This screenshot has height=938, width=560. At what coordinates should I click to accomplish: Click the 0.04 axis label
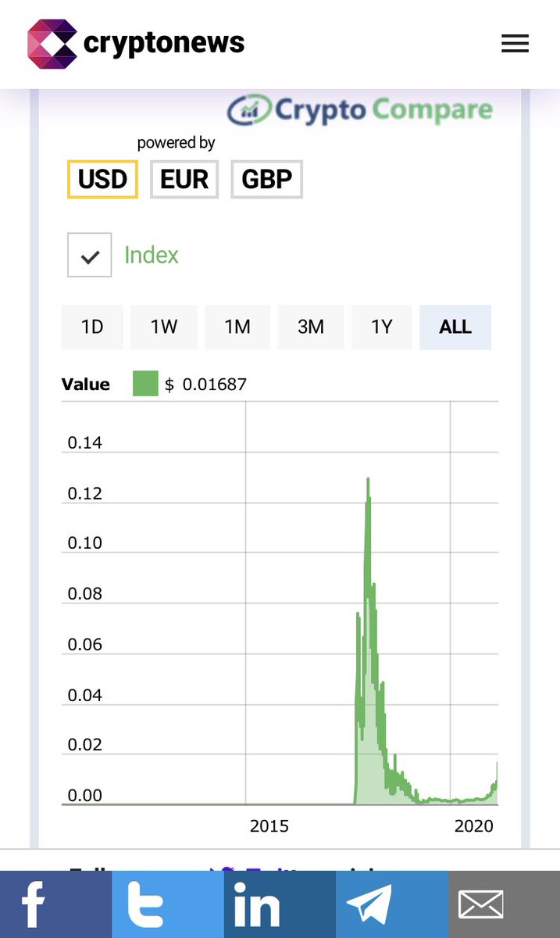tap(85, 696)
